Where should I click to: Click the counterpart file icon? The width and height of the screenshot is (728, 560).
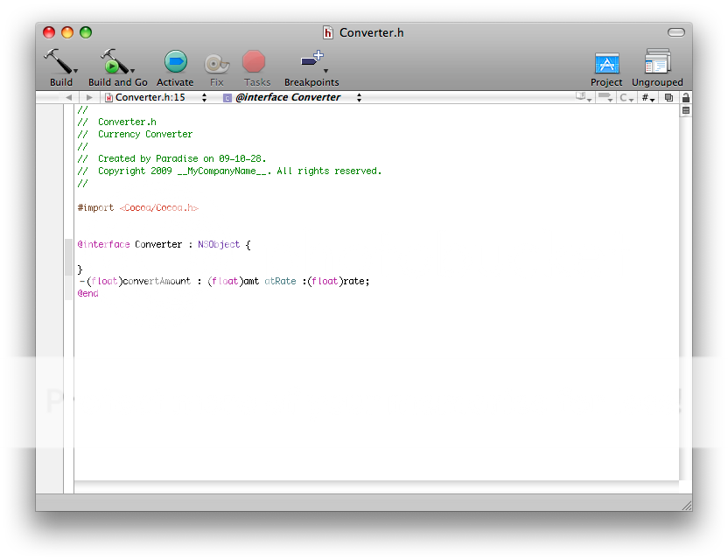[x=668, y=97]
